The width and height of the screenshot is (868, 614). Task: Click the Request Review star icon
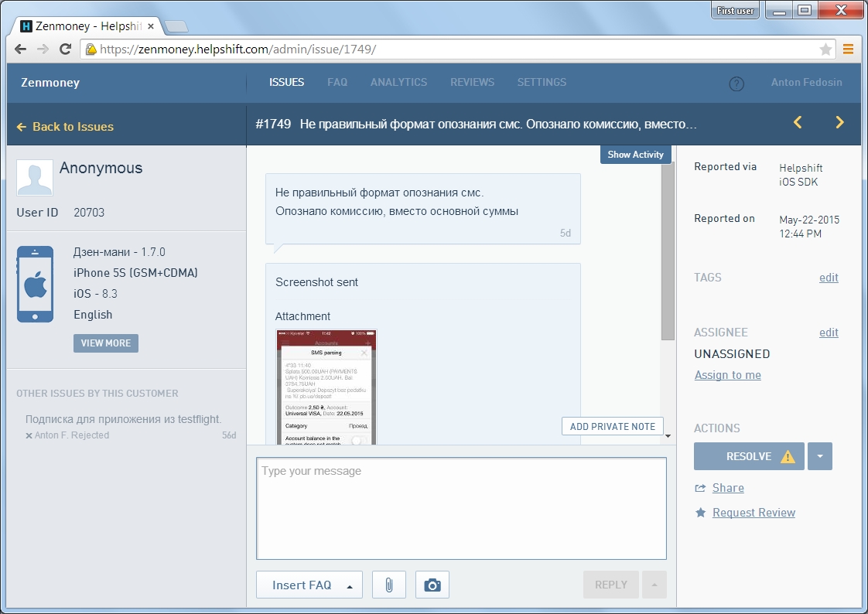(700, 513)
